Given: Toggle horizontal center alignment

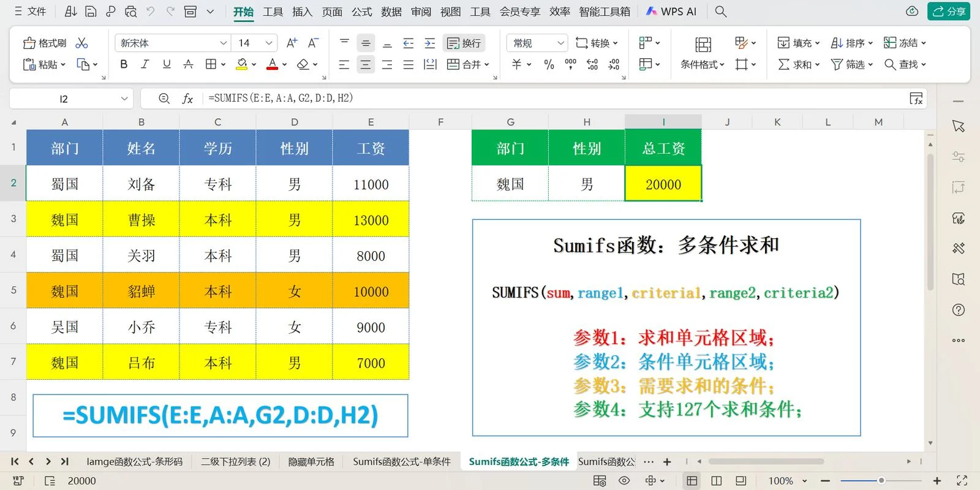Looking at the screenshot, I should [x=366, y=64].
